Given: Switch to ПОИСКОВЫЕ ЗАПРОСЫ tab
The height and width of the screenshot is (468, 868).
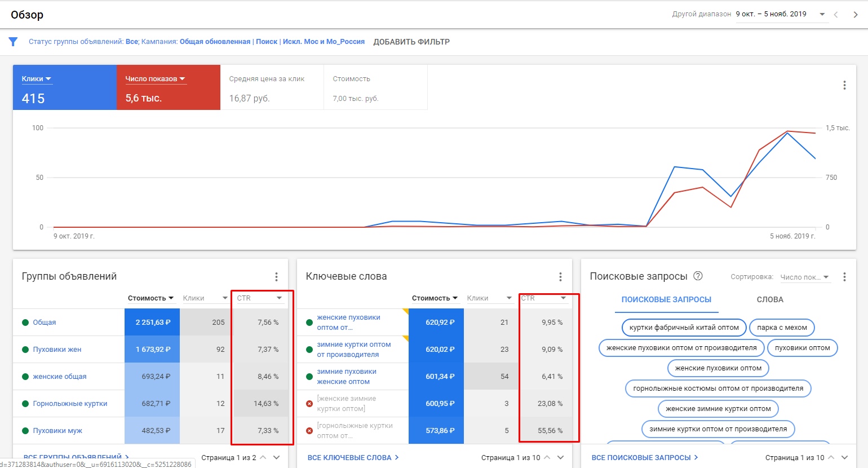Looking at the screenshot, I should [666, 299].
